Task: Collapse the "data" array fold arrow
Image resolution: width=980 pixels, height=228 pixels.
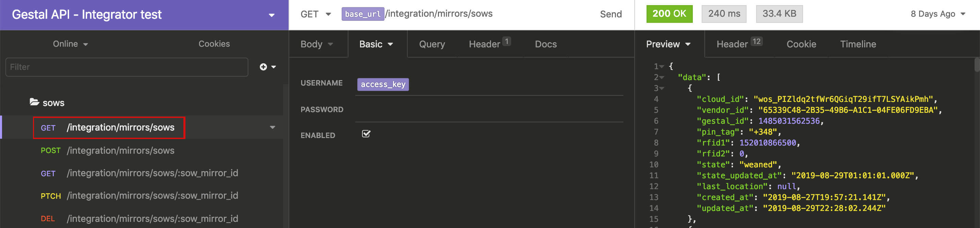Action: pos(662,77)
